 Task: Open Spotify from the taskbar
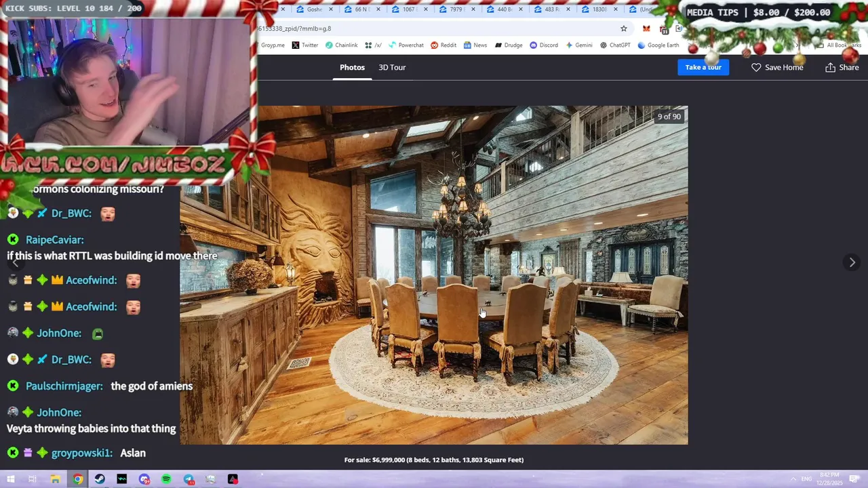(166, 479)
